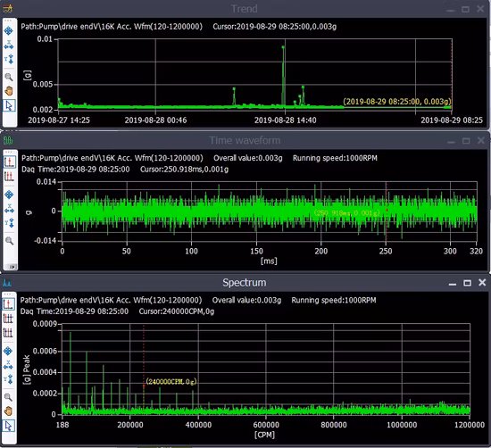The height and width of the screenshot is (448, 491).
Task: Click the [CPM] axis unit label
Action: (x=264, y=435)
